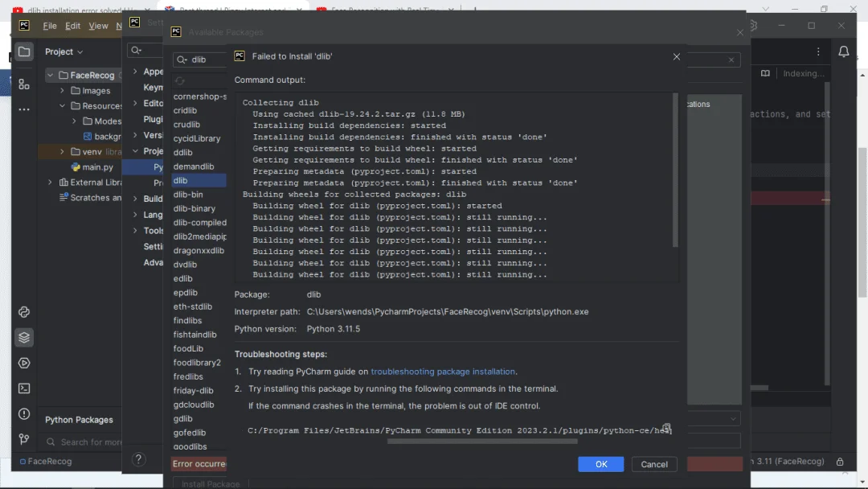Open the Project view dropdown
Image resolution: width=868 pixels, height=489 pixels.
point(64,51)
